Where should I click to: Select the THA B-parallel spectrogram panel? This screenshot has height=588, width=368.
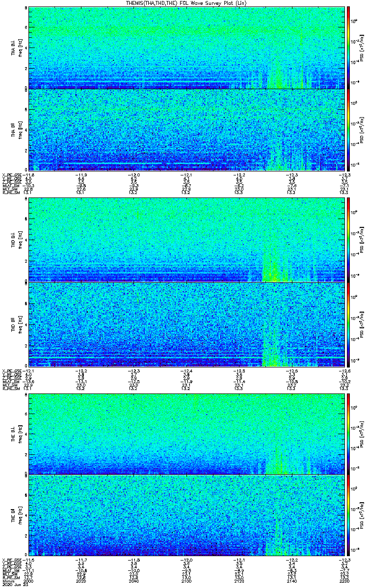click(x=186, y=129)
